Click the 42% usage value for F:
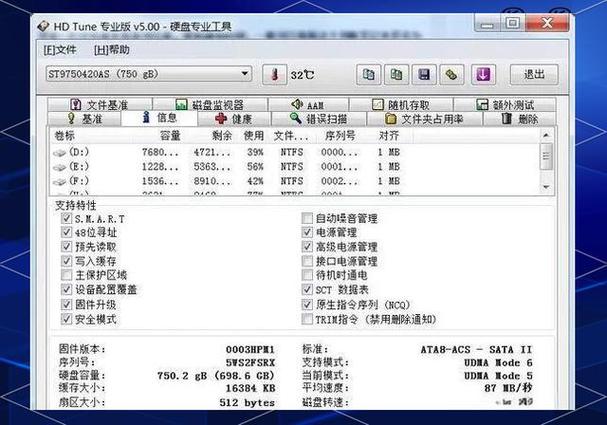 [255, 181]
